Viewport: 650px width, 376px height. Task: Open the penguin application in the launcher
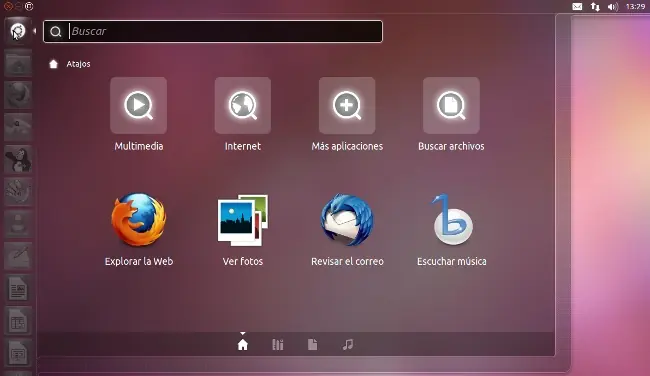point(18,160)
